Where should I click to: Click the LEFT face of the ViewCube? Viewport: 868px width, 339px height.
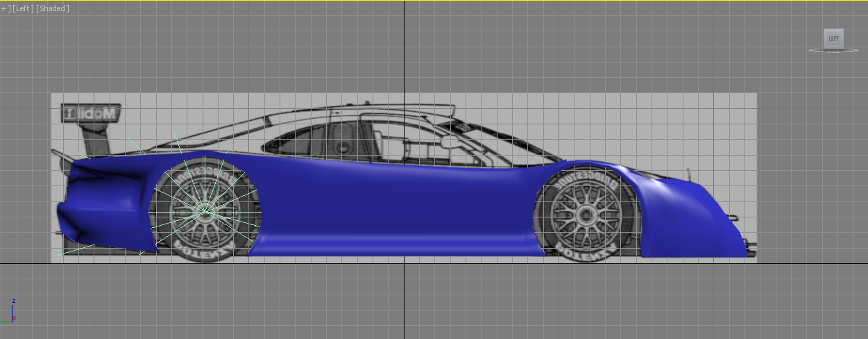(833, 39)
